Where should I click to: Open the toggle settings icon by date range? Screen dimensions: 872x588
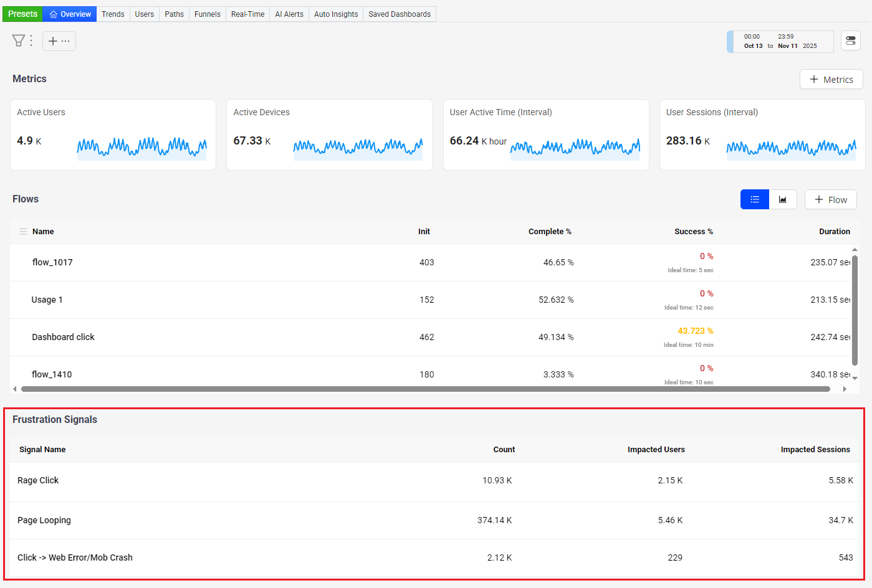[x=851, y=41]
